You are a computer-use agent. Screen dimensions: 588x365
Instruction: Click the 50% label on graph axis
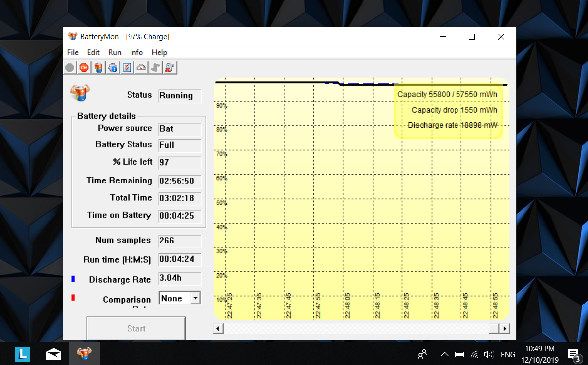tap(222, 203)
